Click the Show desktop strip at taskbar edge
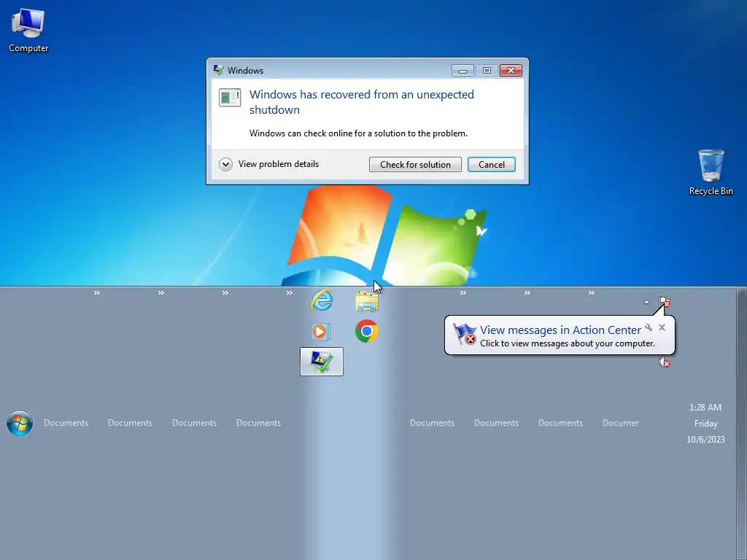The width and height of the screenshot is (747, 560). click(x=741, y=424)
